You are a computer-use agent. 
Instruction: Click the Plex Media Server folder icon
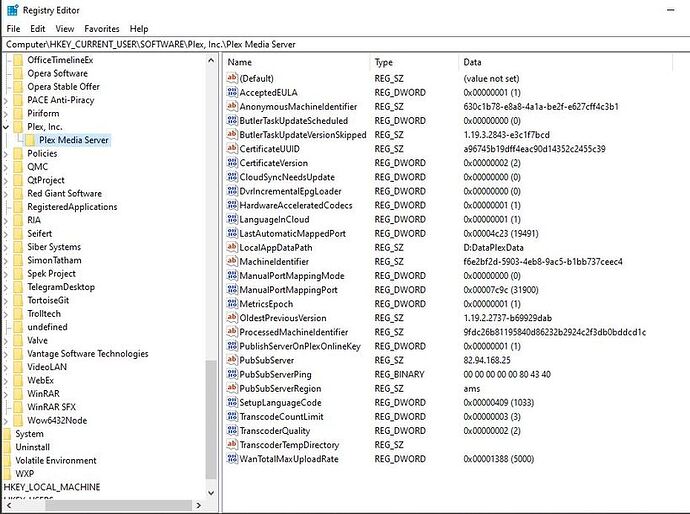tap(30, 140)
